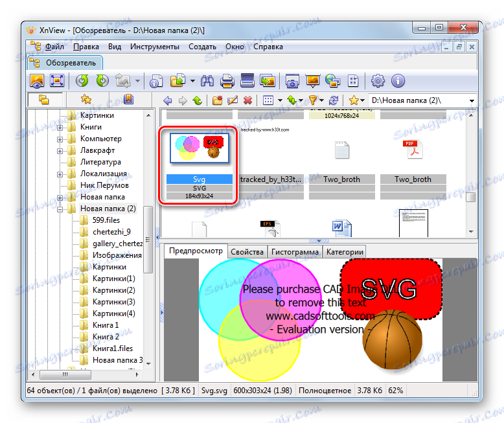
Task: Expand the Книги folder node
Action: 60,128
